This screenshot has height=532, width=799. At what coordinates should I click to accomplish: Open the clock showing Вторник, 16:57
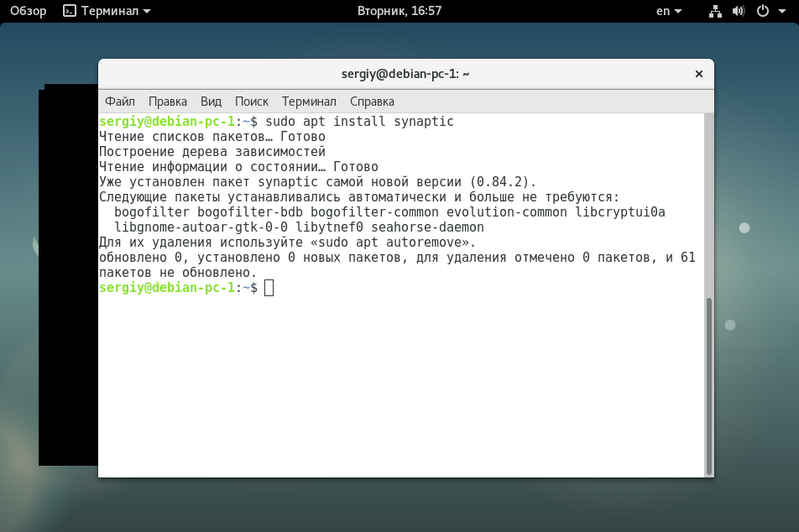tap(399, 11)
